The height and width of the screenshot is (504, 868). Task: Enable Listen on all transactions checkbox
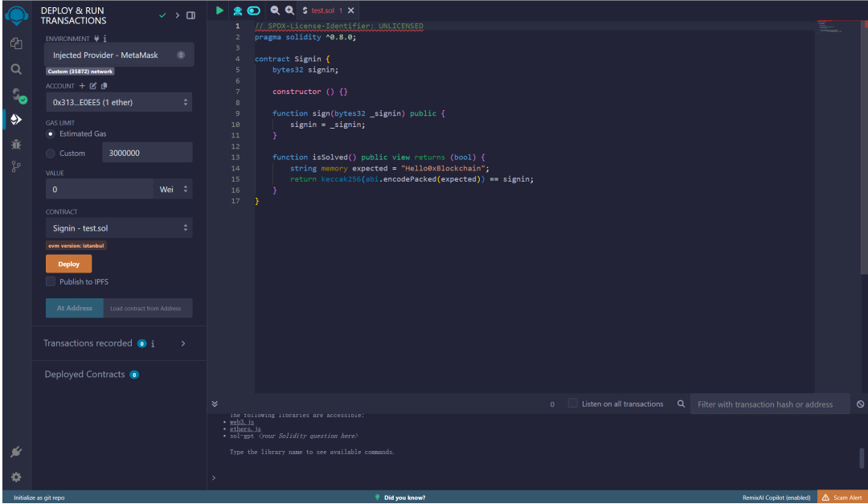[x=572, y=404]
